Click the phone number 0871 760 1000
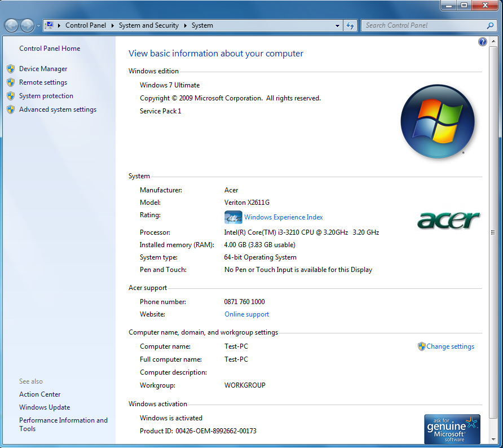The height and width of the screenshot is (448, 503). point(244,302)
